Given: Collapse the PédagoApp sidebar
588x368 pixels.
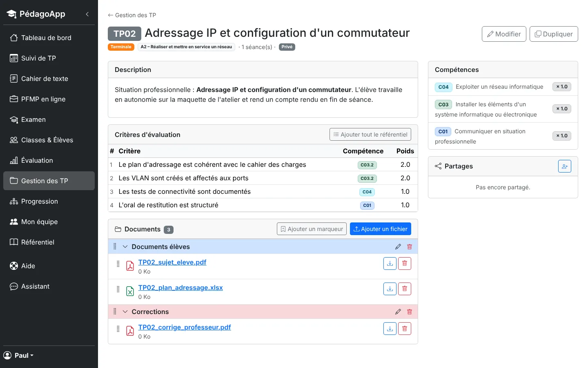Looking at the screenshot, I should pyautogui.click(x=87, y=14).
